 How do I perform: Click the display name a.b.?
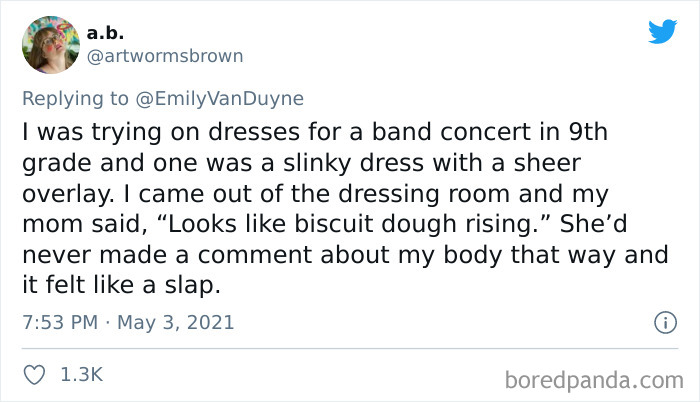105,33
